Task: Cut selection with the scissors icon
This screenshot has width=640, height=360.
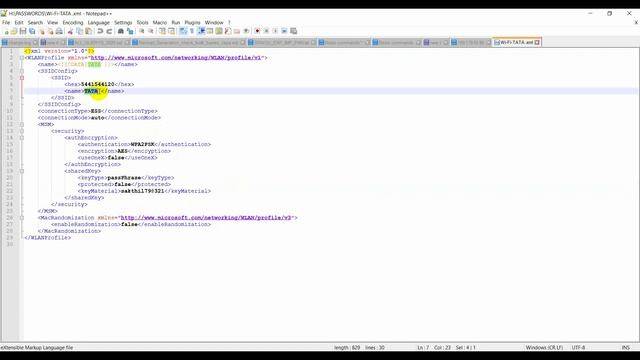Action: [70, 31]
